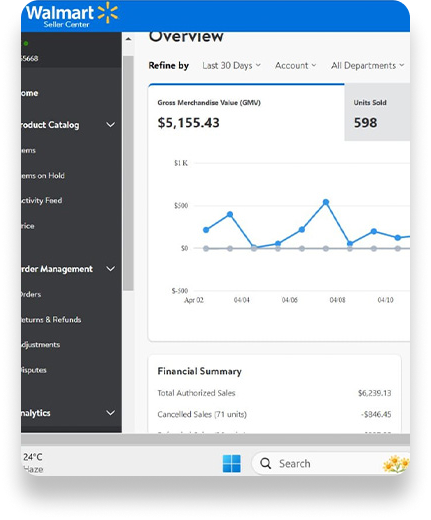Collapse the Order Management section chevron

point(110,269)
